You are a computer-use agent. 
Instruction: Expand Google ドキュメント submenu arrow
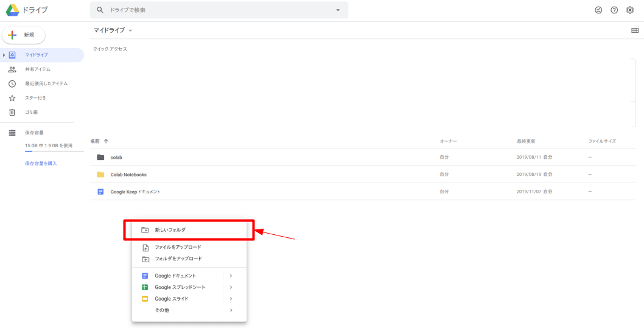click(231, 276)
